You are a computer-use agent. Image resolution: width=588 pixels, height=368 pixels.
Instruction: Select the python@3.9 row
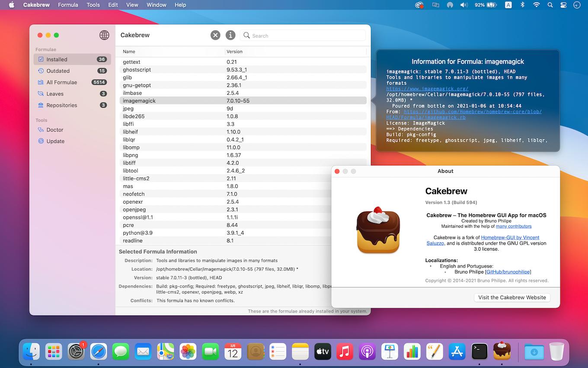coord(225,233)
